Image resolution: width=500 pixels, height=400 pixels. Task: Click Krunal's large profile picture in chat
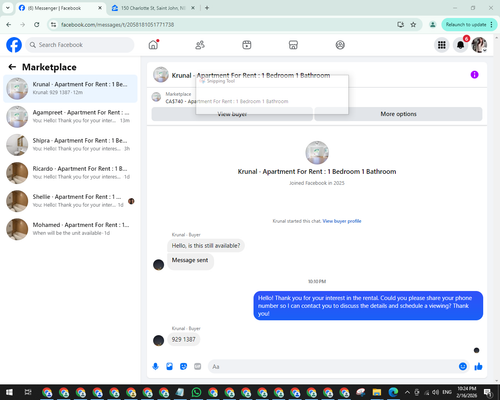pos(317,153)
